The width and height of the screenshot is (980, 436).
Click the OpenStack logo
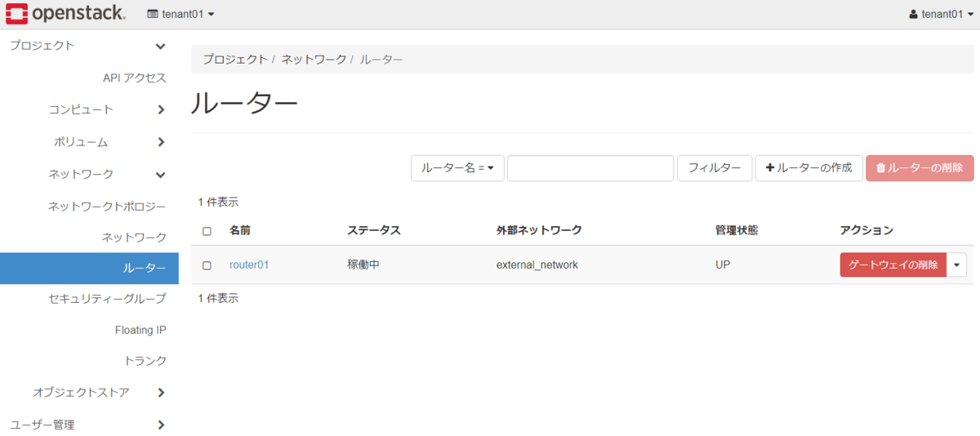click(65, 14)
